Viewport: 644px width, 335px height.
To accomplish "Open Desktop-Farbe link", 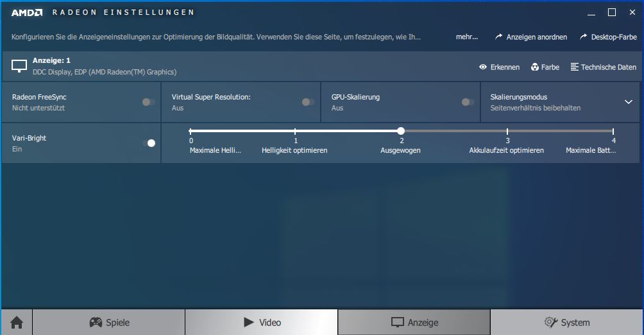I will pos(608,37).
